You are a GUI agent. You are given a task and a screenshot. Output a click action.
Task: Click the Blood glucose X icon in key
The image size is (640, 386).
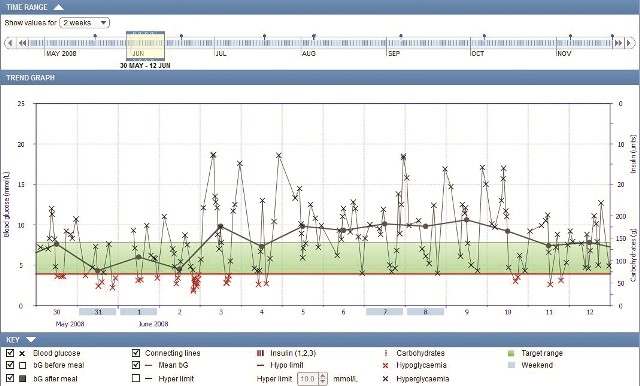coord(22,353)
